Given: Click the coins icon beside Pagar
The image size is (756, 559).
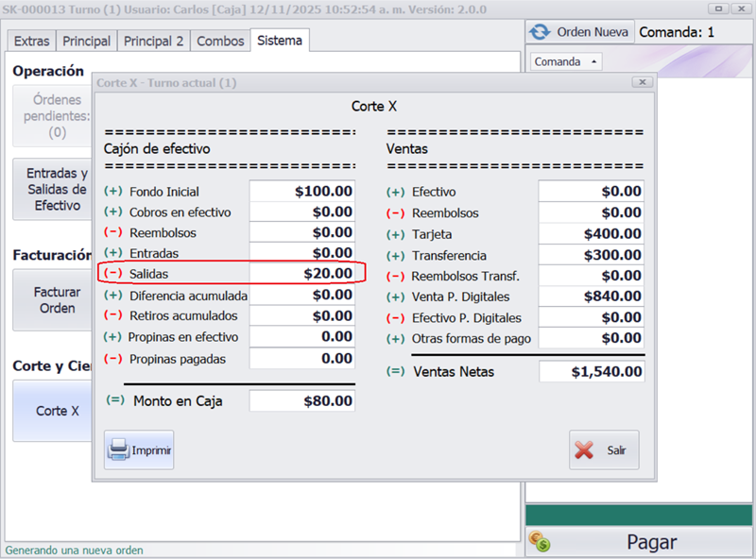Looking at the screenshot, I should pyautogui.click(x=540, y=542).
